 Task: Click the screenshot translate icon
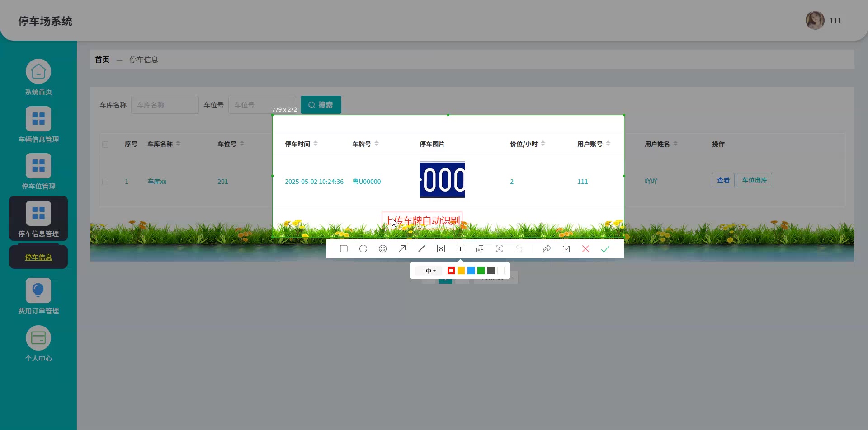(480, 249)
